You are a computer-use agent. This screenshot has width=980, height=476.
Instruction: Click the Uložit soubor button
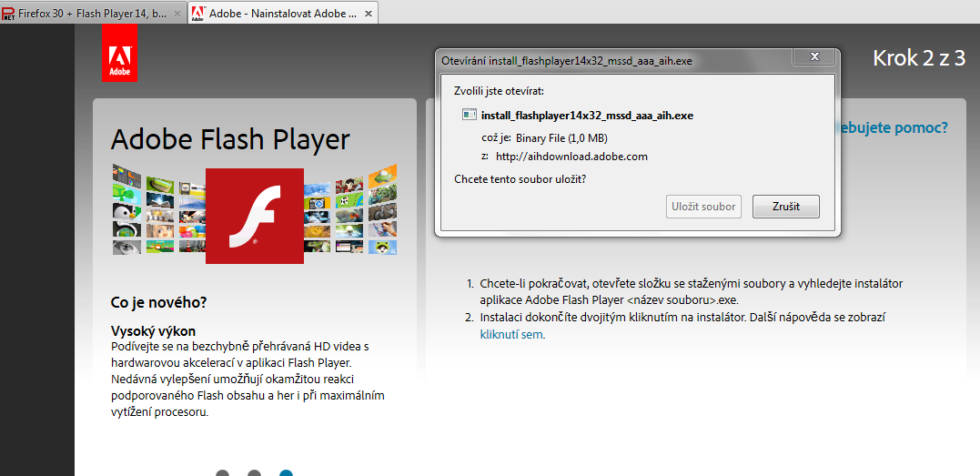point(703,206)
